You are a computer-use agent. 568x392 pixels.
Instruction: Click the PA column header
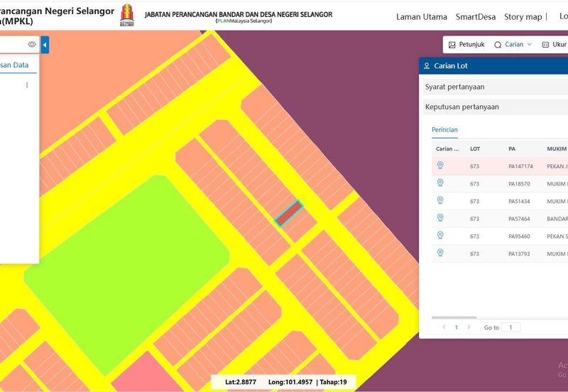tap(512, 149)
